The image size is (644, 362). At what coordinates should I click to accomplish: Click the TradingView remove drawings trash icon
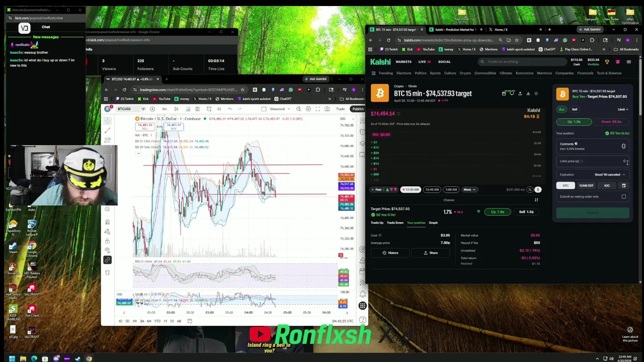(x=107, y=273)
